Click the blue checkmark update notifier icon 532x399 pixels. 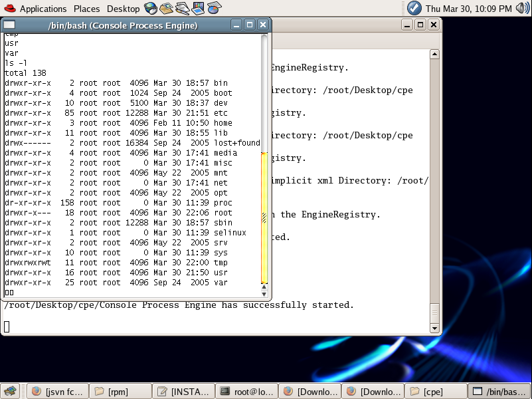[x=414, y=9]
